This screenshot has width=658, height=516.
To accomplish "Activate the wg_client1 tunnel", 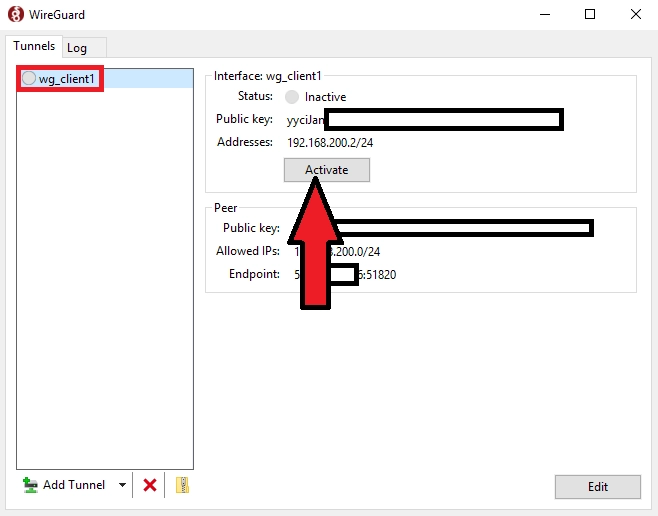I will [326, 170].
